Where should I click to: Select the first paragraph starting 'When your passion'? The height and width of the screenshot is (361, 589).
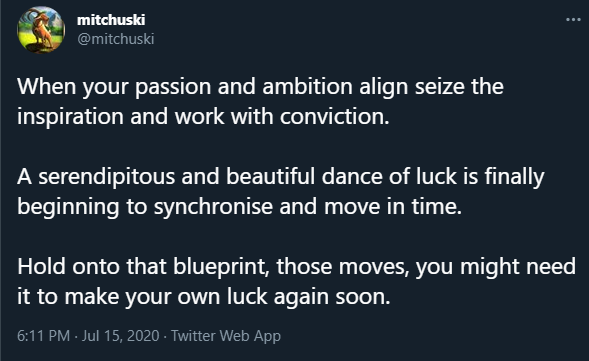pyautogui.click(x=260, y=101)
